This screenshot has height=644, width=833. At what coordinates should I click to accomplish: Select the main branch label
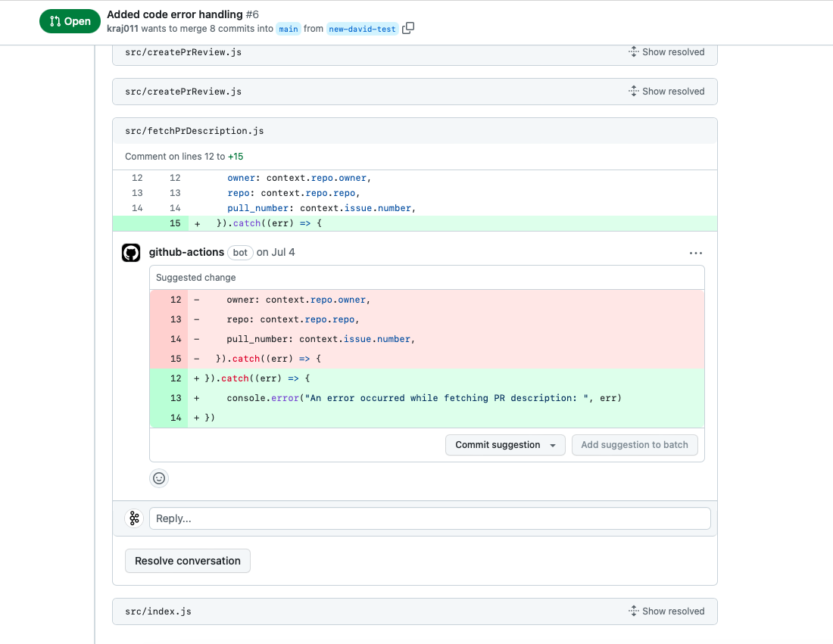pos(288,28)
